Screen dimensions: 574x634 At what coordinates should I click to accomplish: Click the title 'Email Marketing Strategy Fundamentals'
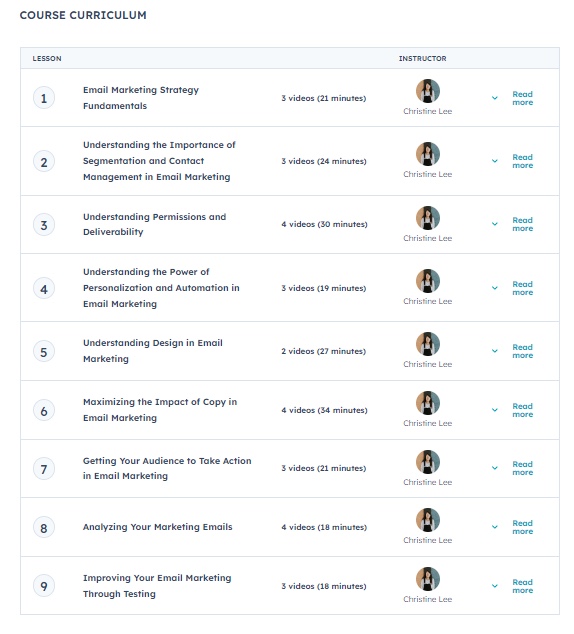tap(141, 97)
